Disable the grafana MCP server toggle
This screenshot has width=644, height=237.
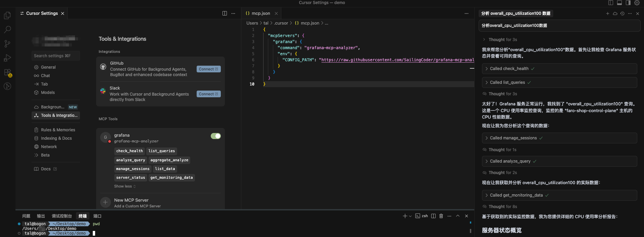click(x=215, y=136)
